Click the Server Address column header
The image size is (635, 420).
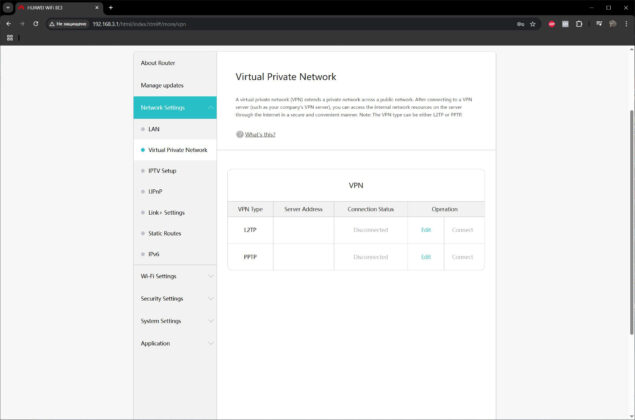(x=303, y=209)
